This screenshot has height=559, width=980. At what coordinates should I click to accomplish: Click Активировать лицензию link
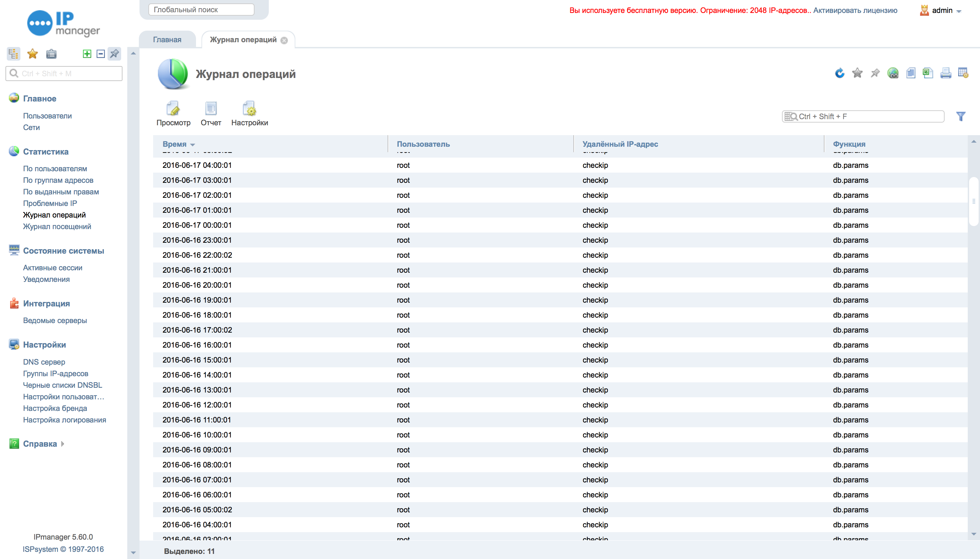coord(855,10)
